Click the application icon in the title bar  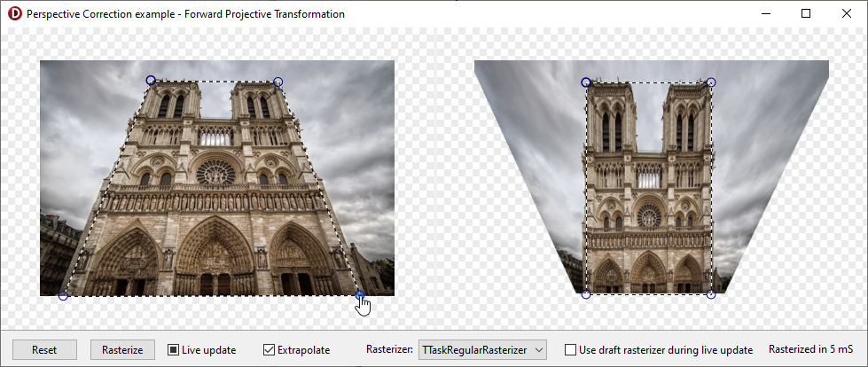click(15, 14)
